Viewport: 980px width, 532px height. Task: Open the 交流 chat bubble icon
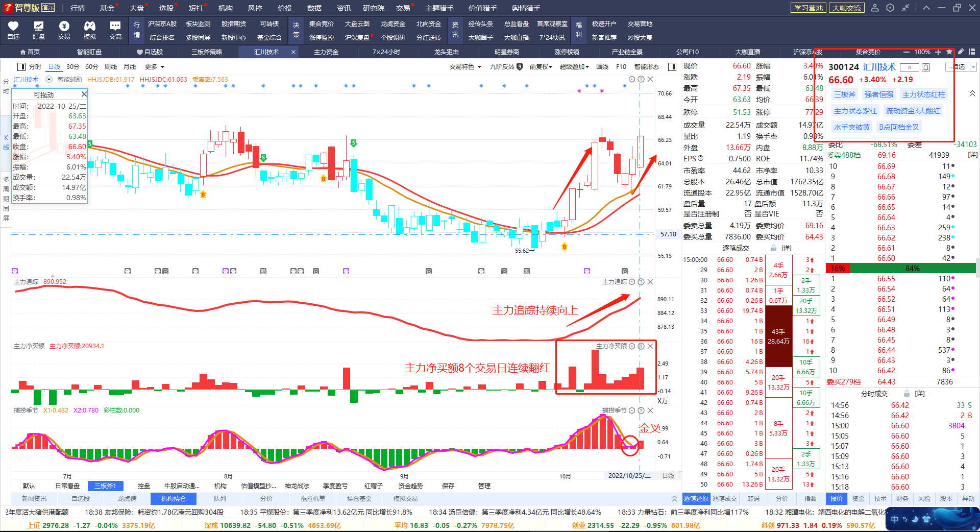click(x=115, y=30)
